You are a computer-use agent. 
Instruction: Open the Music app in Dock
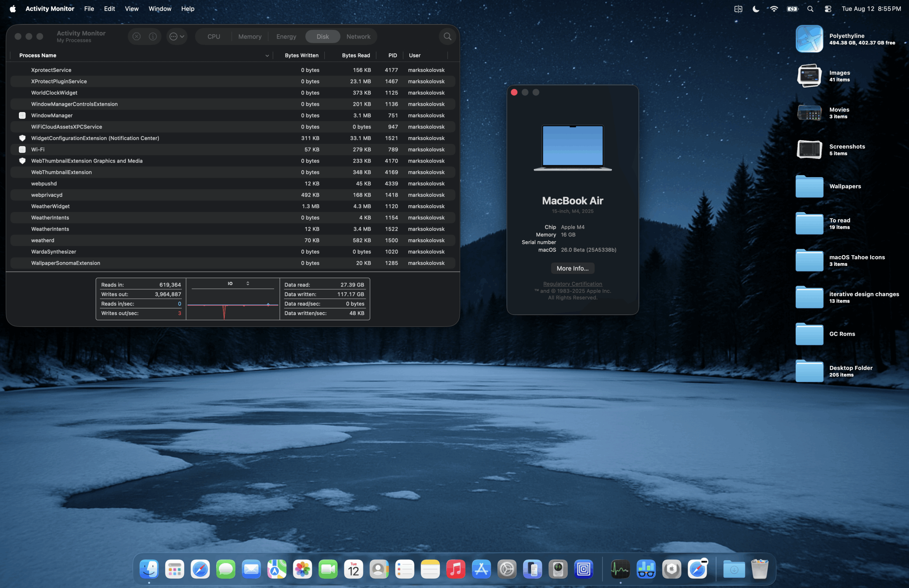(x=456, y=569)
